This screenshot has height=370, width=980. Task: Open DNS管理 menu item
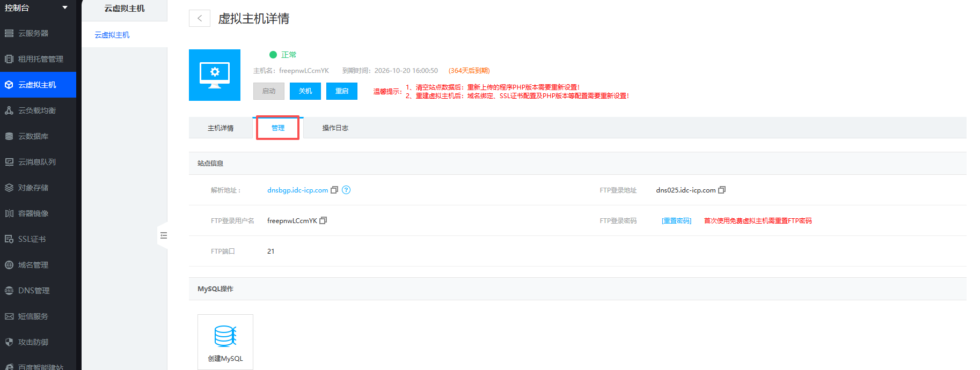point(38,291)
